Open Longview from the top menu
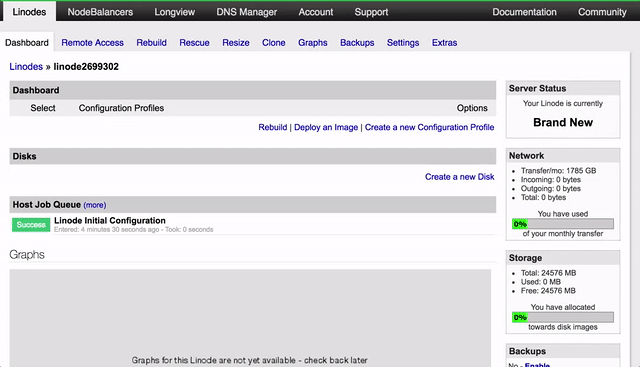 tap(174, 12)
